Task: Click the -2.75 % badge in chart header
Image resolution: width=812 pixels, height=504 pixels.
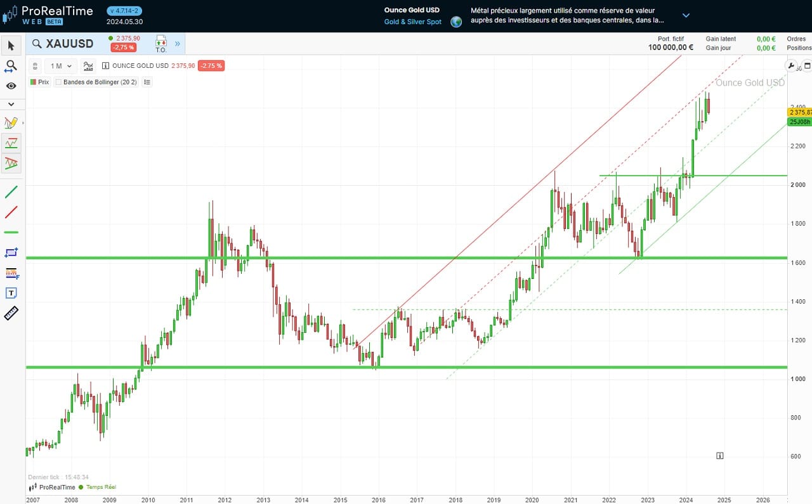Action: [x=211, y=66]
